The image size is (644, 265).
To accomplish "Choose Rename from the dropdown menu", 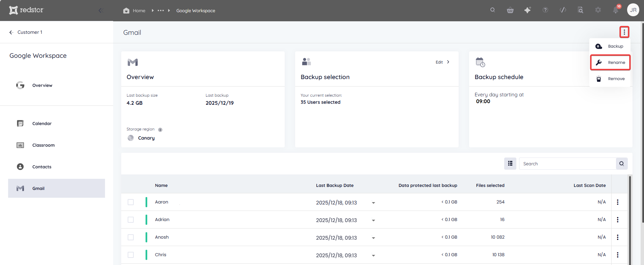I will [610, 63].
